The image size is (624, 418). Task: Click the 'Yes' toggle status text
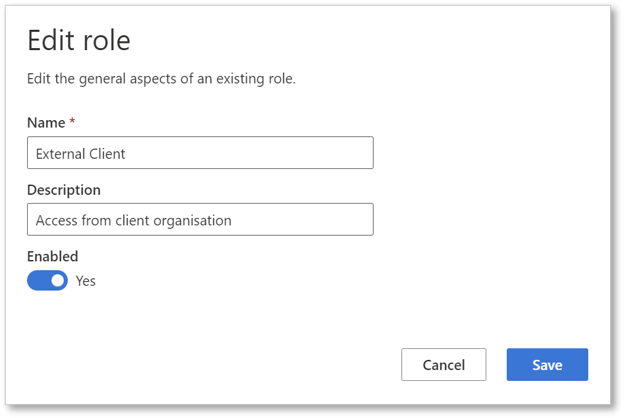pyautogui.click(x=86, y=281)
